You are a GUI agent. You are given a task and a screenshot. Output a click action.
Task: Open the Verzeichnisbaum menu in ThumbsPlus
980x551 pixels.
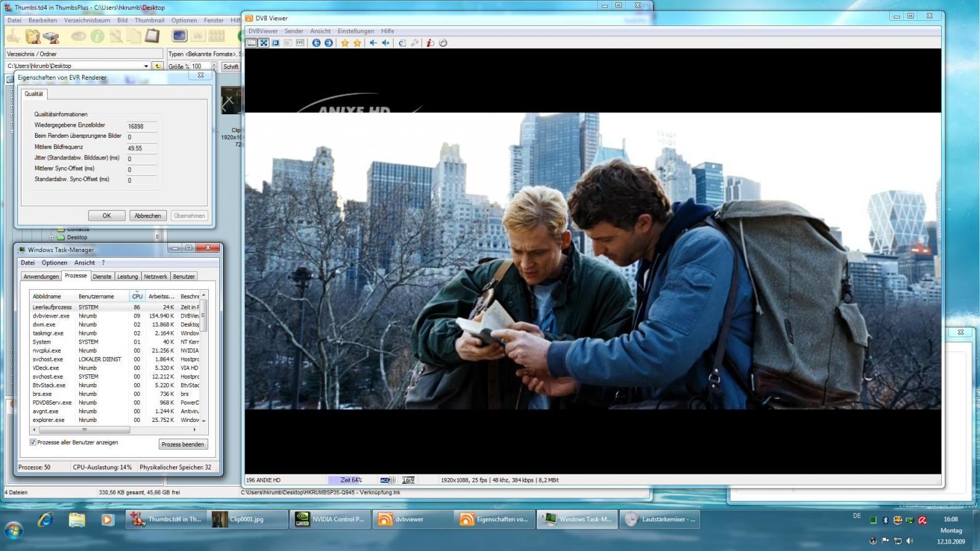tap(87, 20)
